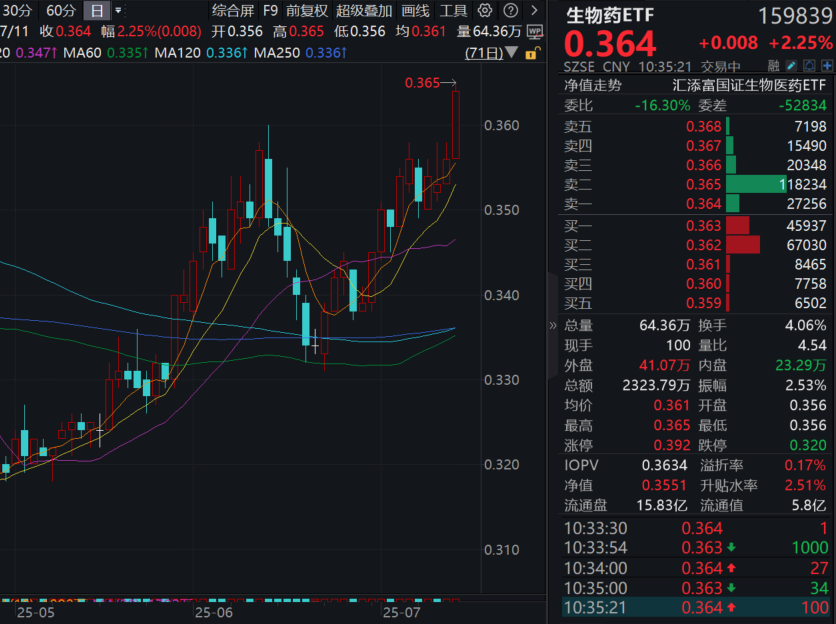This screenshot has width=836, height=624.
Task: Switch to the 30分 interval tab
Action: 17,10
